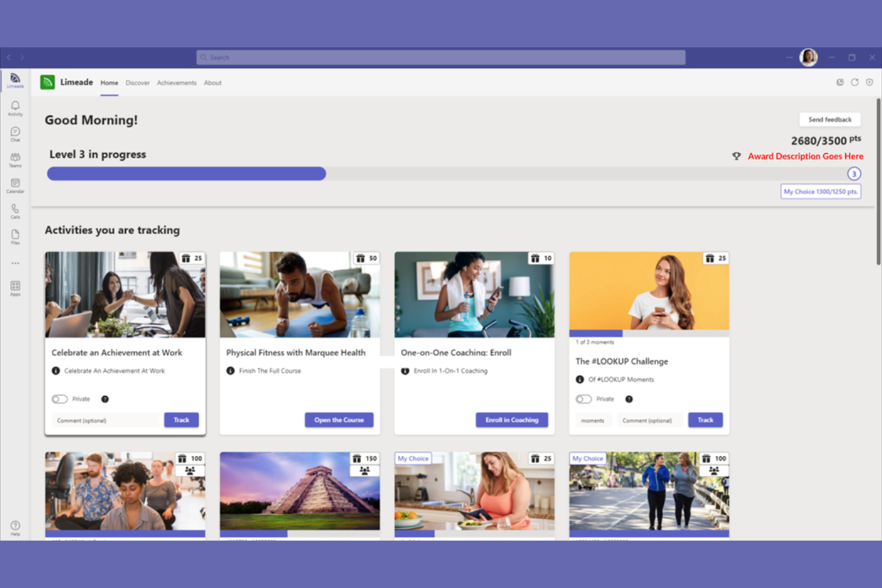Expand the ellipsis menu beside the profile picture
The width and height of the screenshot is (882, 588).
coord(789,57)
